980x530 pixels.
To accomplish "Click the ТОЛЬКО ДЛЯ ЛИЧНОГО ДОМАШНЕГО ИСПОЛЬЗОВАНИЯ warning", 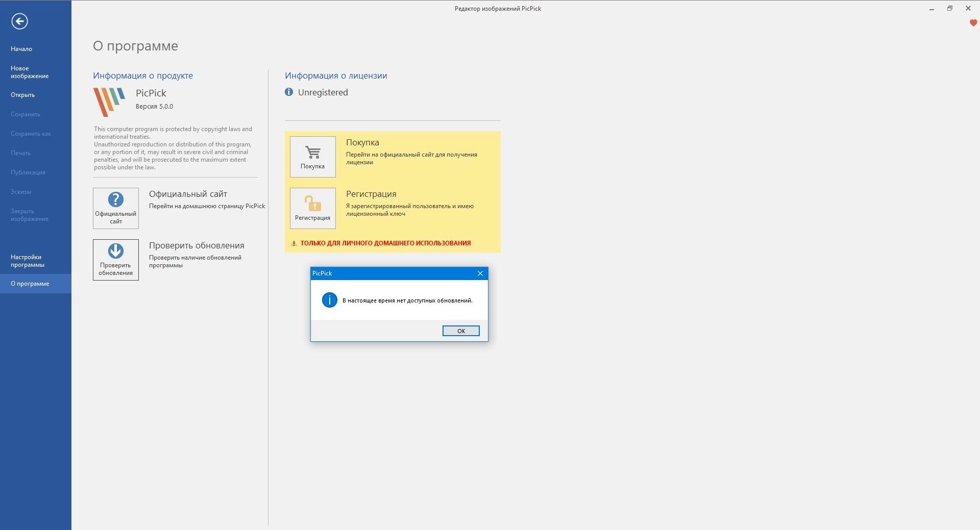I will tap(385, 243).
